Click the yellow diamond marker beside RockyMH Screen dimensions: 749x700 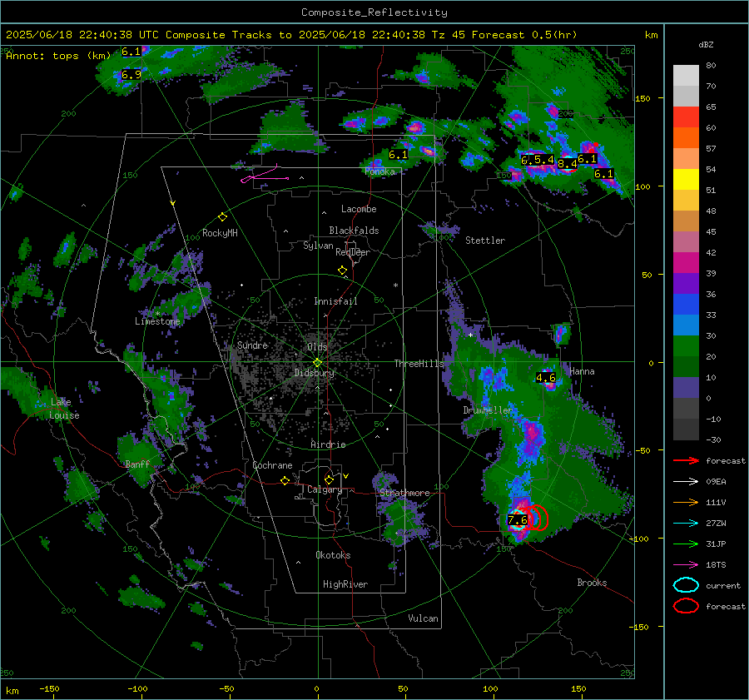click(222, 217)
